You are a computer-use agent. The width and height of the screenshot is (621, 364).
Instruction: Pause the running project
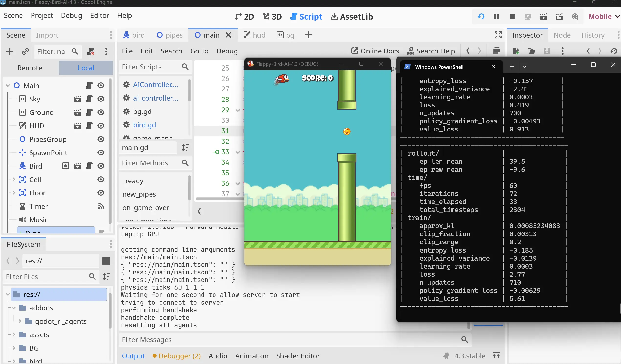coord(497,17)
